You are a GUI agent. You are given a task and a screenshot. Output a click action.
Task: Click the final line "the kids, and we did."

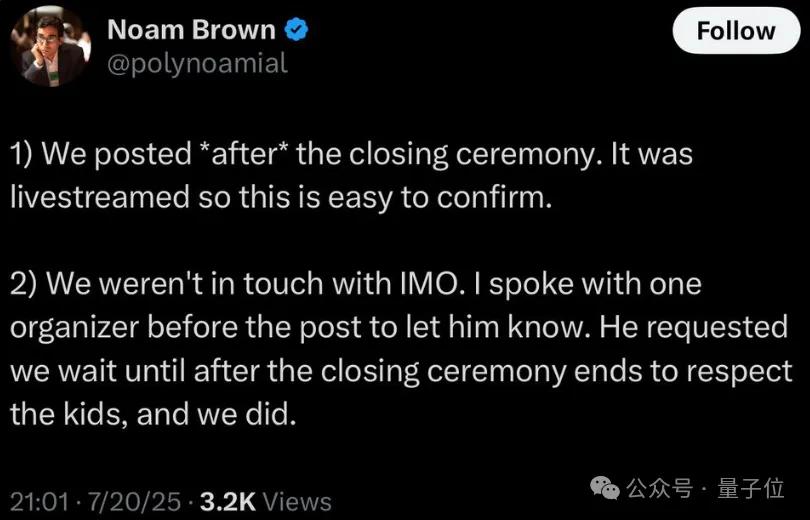(x=153, y=413)
